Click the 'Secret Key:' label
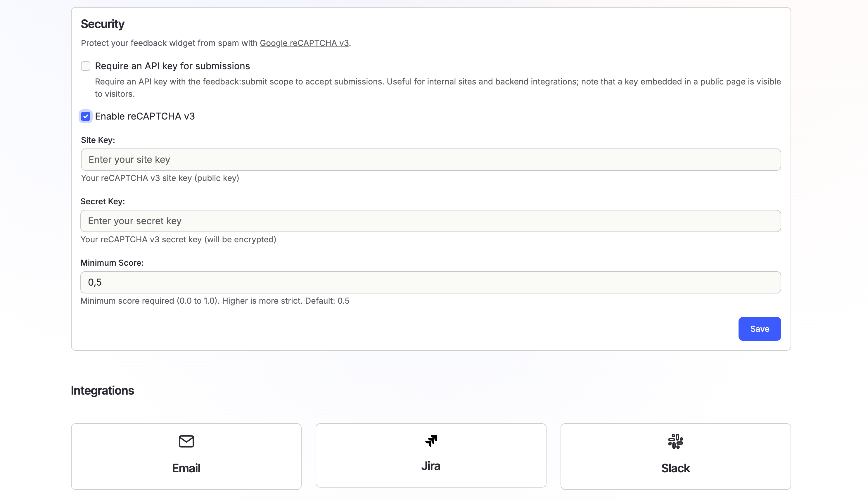Screen dimensions: 868x501 coord(103,201)
